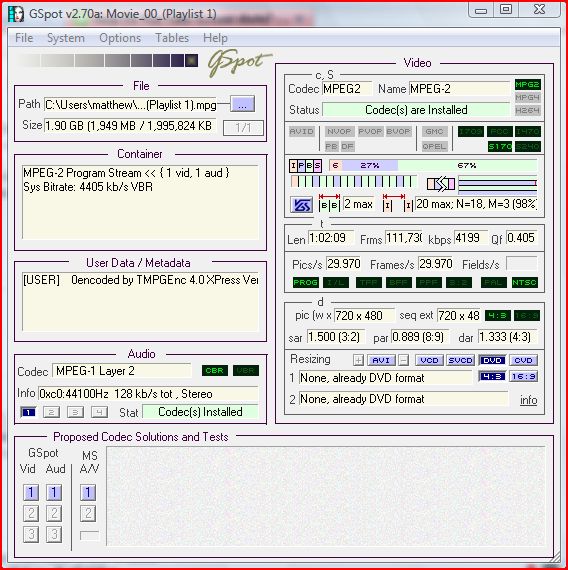Image resolution: width=568 pixels, height=570 pixels.
Task: Click the gradient progress bar under the menu
Action: [x=107, y=60]
